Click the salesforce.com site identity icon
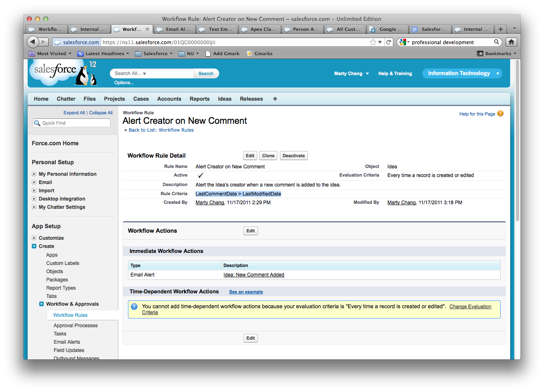Viewport: 544px width, 392px height. (77, 42)
